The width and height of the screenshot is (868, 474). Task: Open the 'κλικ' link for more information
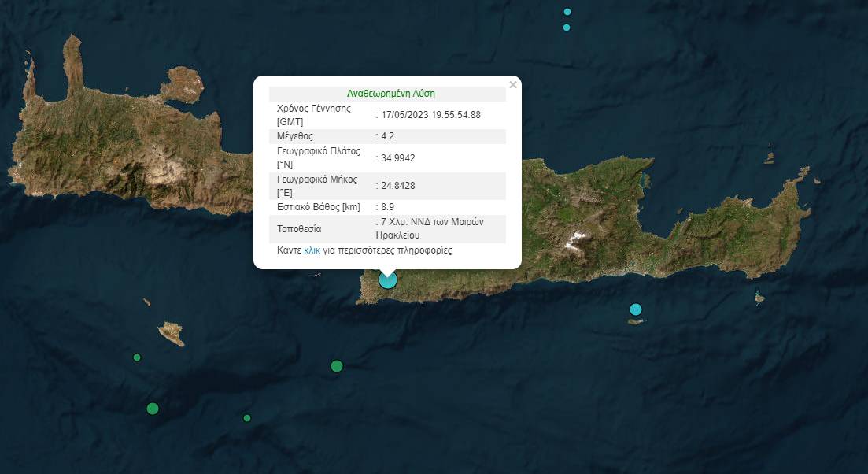click(312, 250)
